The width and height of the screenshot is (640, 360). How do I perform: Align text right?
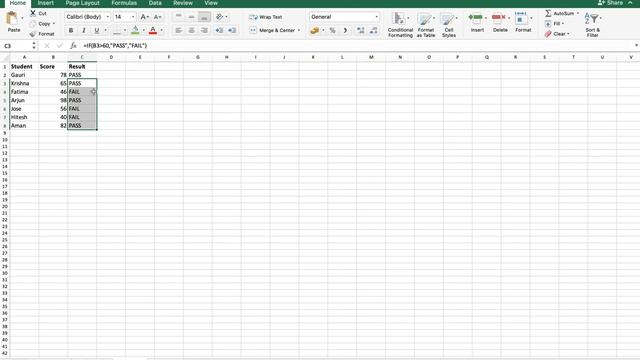(x=204, y=30)
